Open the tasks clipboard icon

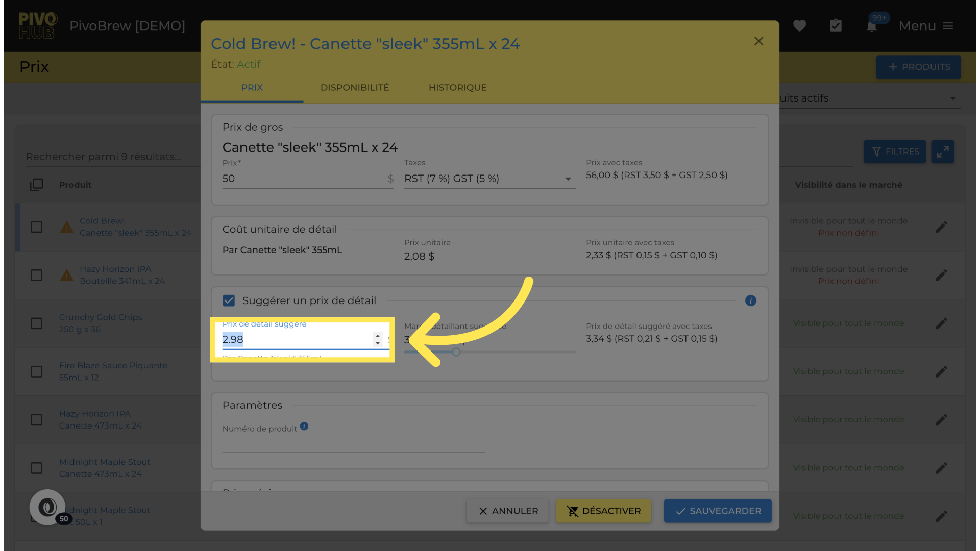pyautogui.click(x=836, y=26)
